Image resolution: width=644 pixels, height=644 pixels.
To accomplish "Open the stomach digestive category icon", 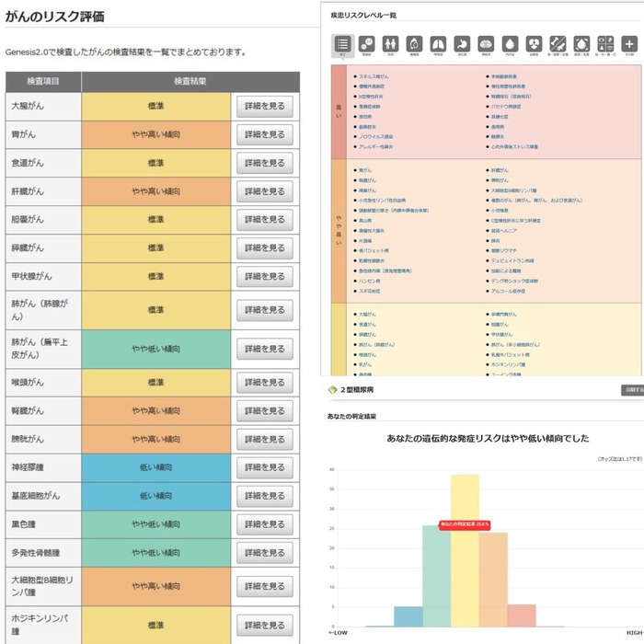I will pyautogui.click(x=462, y=43).
